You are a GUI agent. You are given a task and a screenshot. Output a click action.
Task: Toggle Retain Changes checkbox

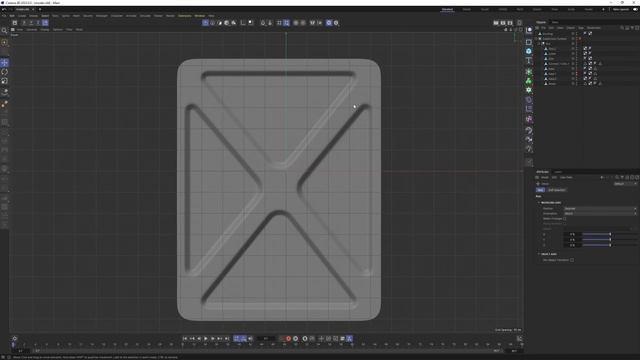coord(565,219)
